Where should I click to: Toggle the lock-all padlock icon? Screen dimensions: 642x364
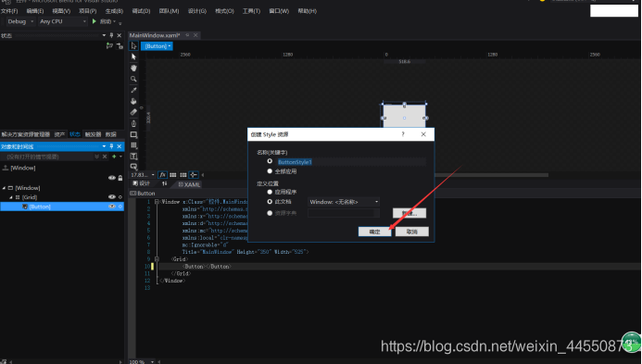(x=120, y=178)
